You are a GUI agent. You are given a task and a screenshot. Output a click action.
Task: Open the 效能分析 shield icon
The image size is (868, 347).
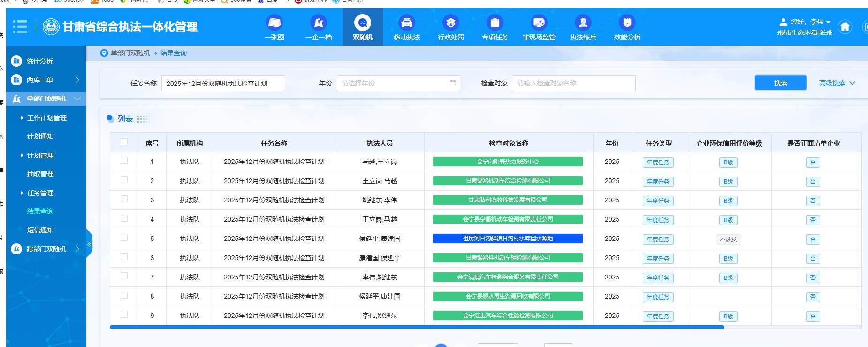(x=627, y=23)
